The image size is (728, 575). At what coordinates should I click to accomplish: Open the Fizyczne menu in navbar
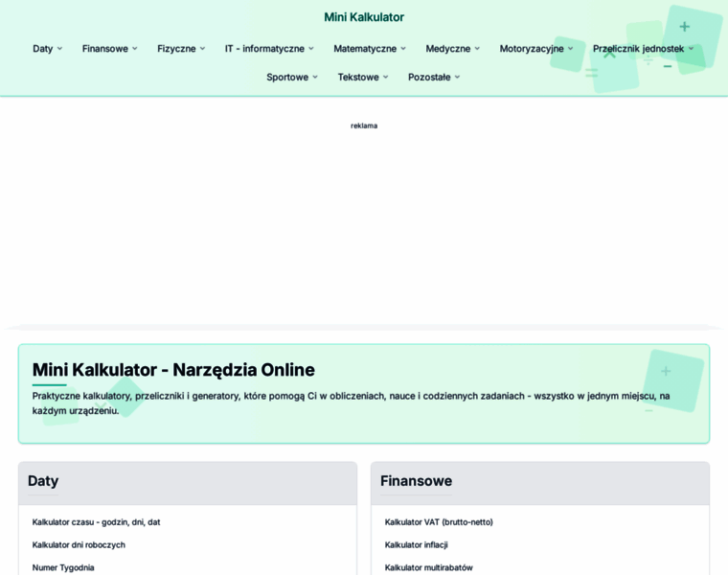(x=181, y=49)
